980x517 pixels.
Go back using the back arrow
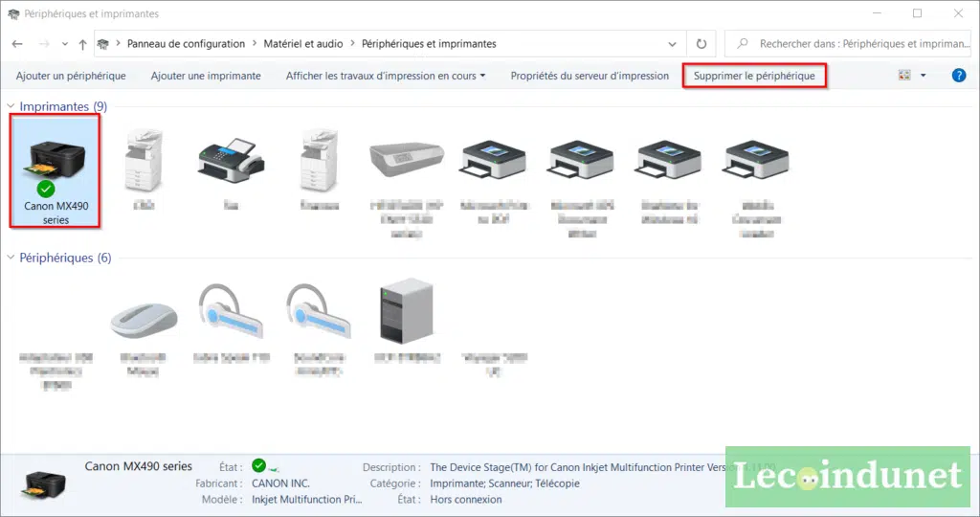17,44
